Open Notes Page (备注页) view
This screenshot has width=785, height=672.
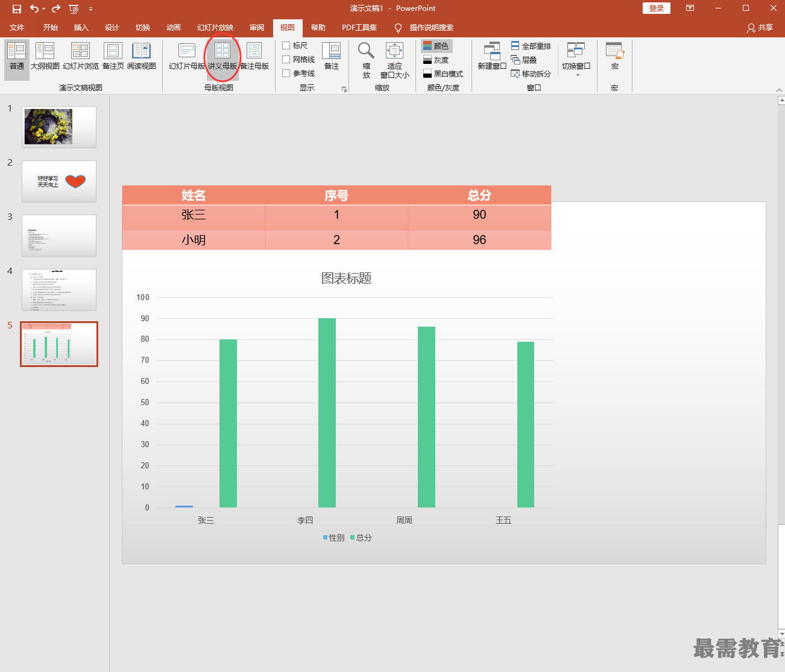[113, 56]
